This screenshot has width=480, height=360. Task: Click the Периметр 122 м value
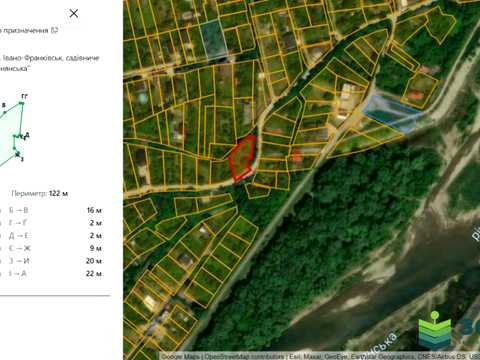(40, 193)
